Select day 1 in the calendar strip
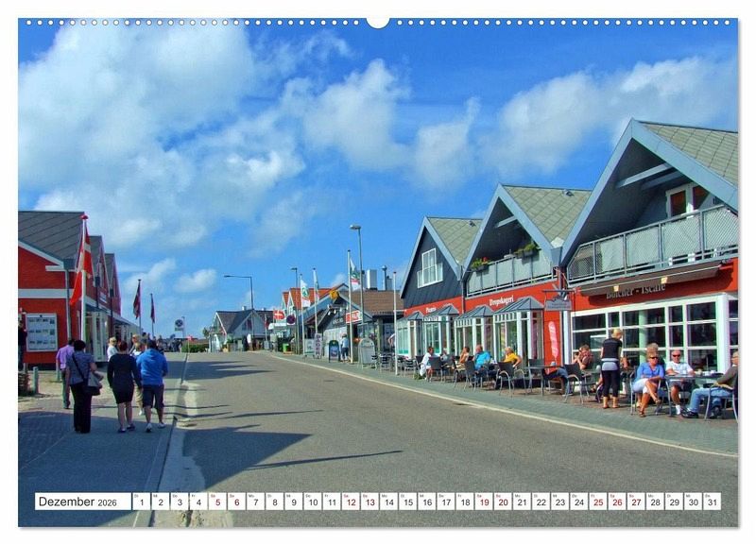Screen dimensions: 756x545 [141, 502]
